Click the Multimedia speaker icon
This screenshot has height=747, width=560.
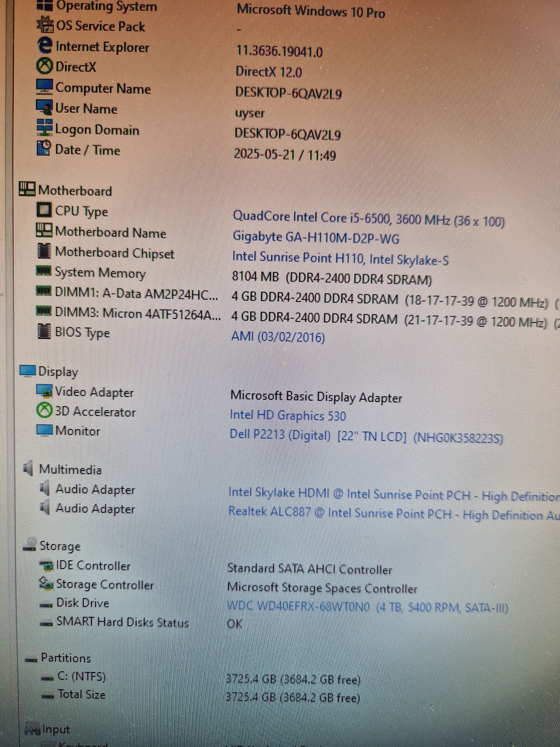(x=28, y=468)
